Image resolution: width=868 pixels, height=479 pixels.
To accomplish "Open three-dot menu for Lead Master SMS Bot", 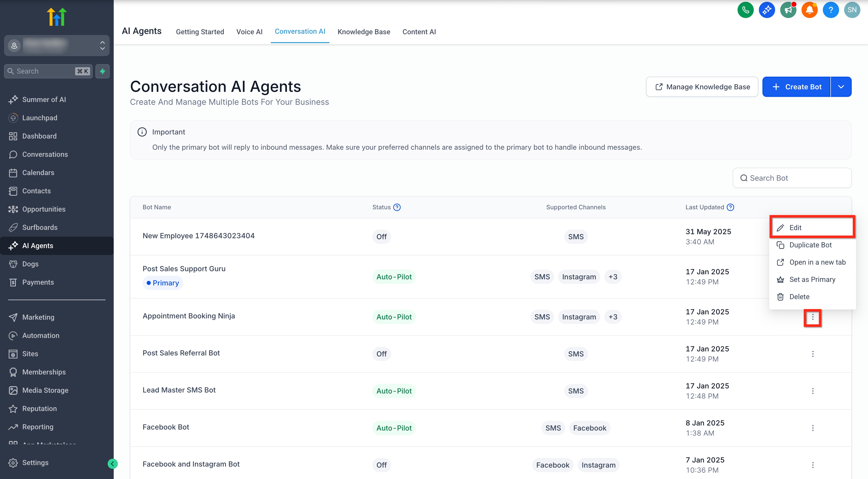I will [813, 391].
